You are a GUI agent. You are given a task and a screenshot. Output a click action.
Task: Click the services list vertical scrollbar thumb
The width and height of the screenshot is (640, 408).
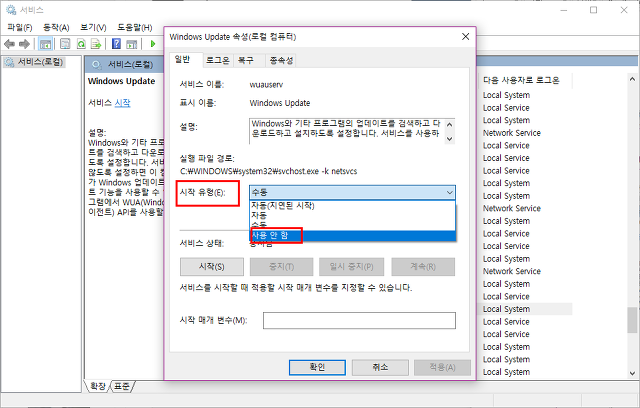point(632,320)
